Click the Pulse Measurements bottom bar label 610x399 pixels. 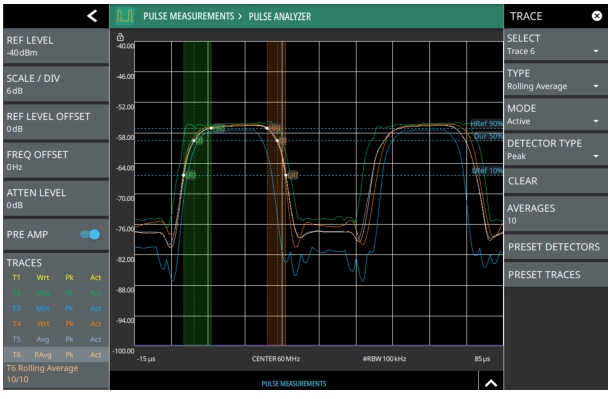[x=294, y=383]
